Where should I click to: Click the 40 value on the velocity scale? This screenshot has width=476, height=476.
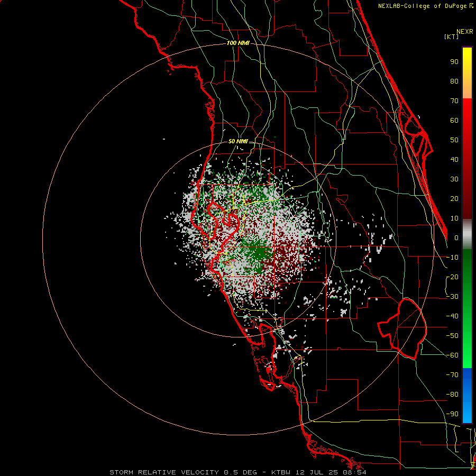[x=454, y=159]
